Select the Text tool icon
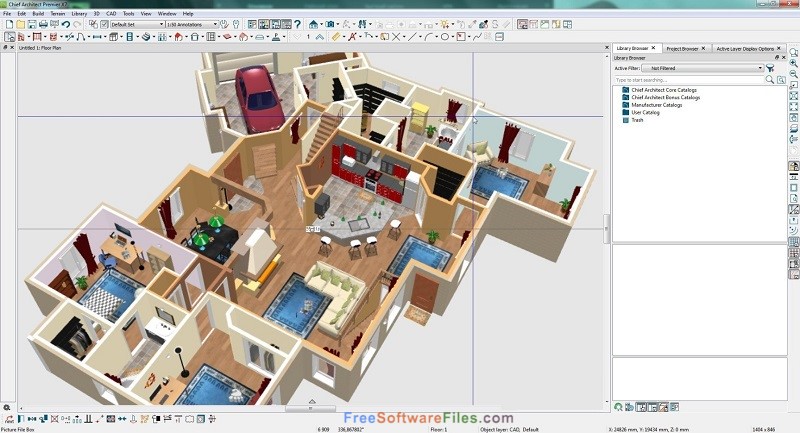The height and width of the screenshot is (433, 800). coord(352,37)
